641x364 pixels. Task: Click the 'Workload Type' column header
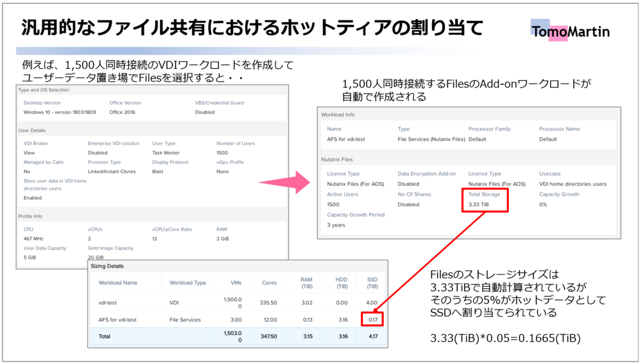click(x=187, y=283)
